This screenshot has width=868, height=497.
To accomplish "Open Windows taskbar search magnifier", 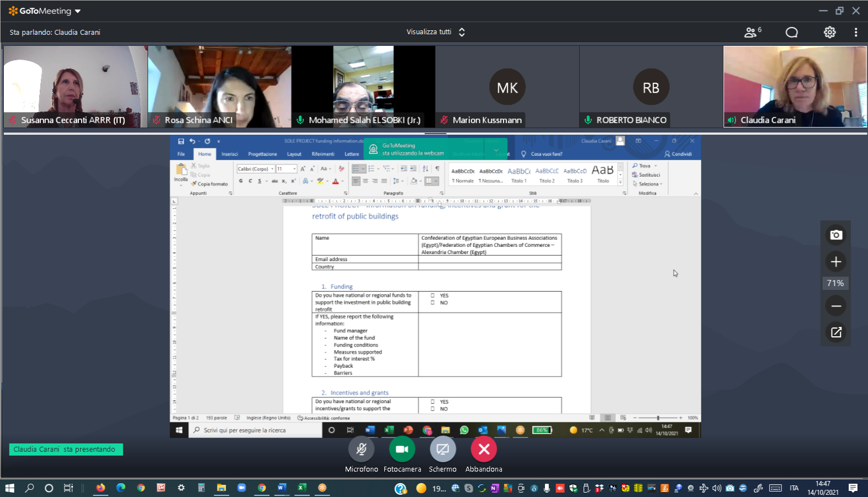I will tap(29, 488).
